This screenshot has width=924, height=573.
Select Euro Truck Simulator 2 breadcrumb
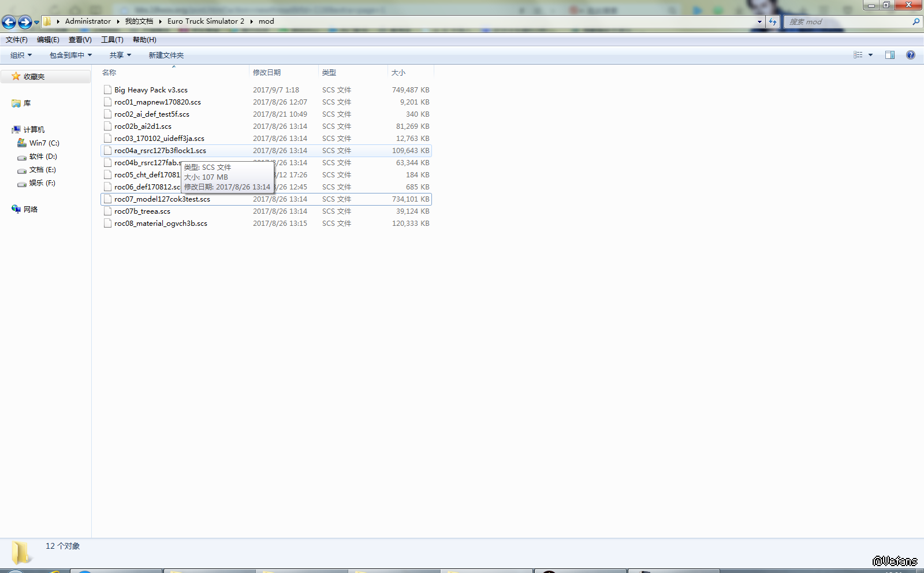pyautogui.click(x=206, y=21)
